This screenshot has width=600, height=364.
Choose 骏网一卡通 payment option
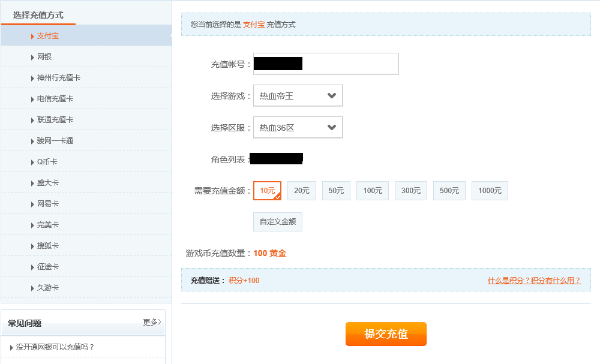(55, 141)
